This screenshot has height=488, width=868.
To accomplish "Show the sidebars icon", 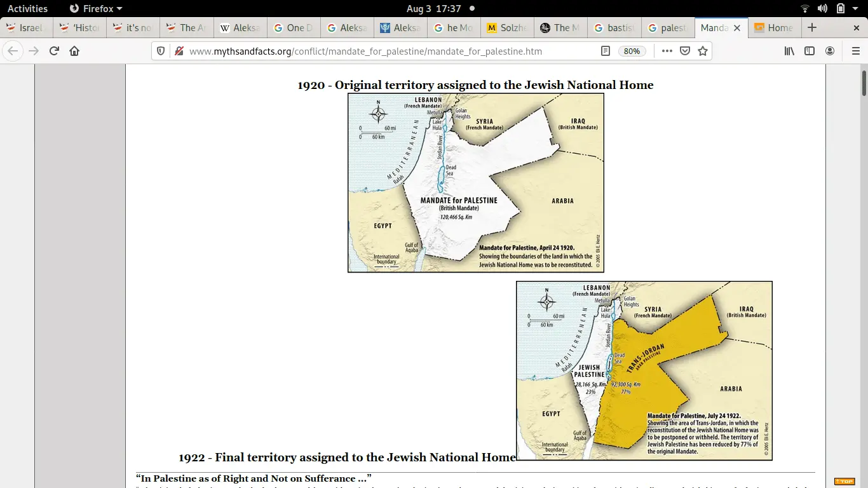I will (810, 51).
